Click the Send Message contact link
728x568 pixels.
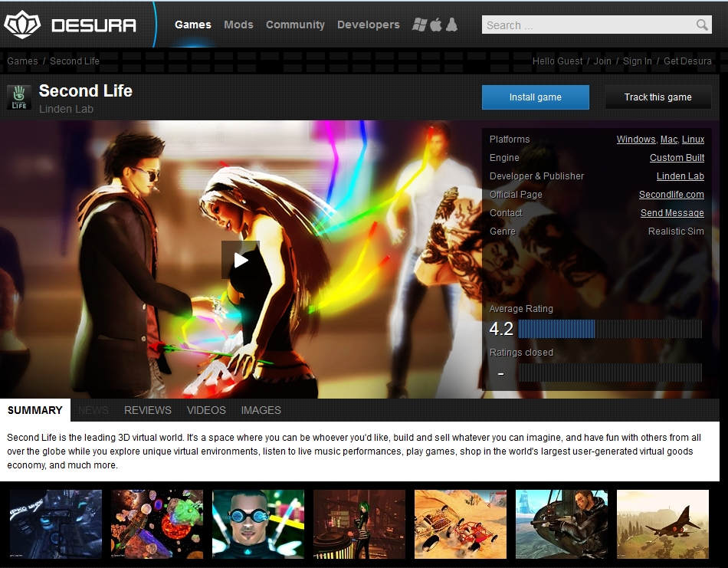pyautogui.click(x=672, y=213)
